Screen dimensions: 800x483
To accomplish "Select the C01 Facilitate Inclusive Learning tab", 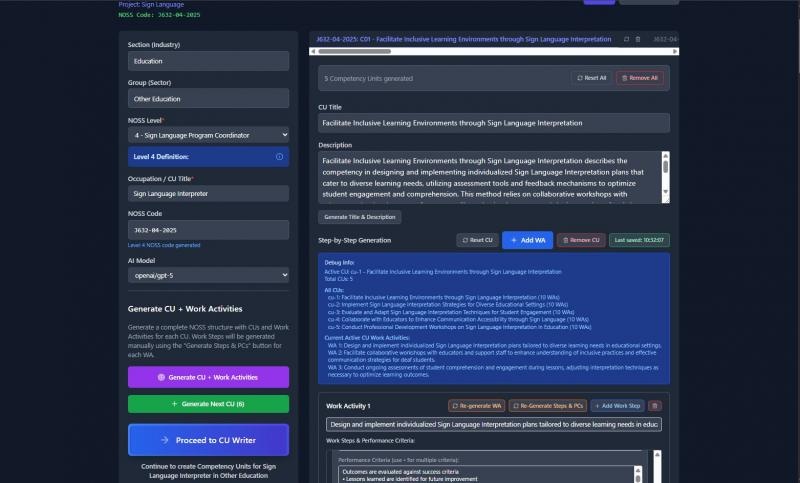I will 463,39.
